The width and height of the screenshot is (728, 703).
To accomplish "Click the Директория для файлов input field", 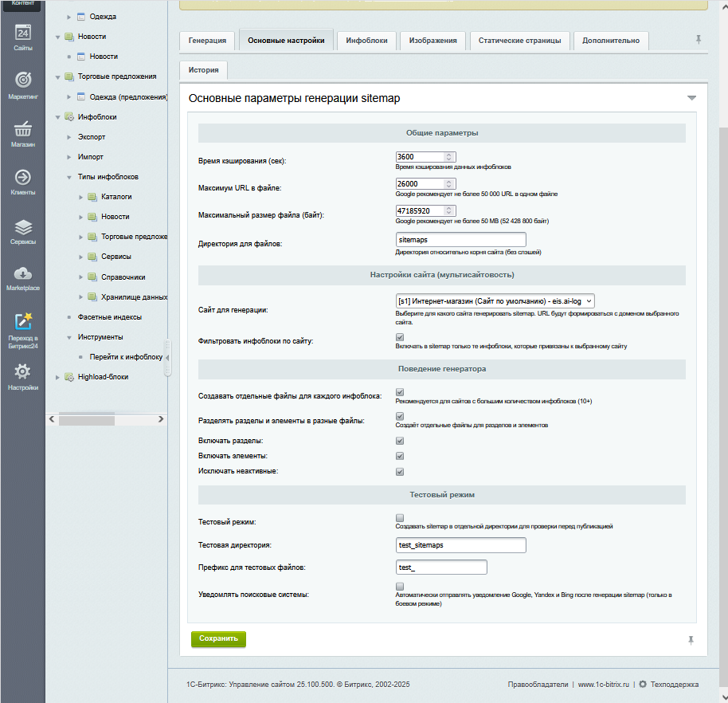I will [460, 239].
